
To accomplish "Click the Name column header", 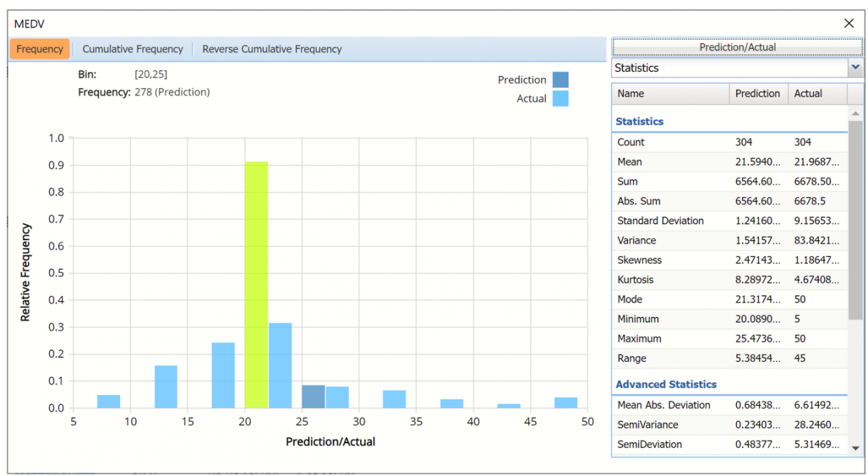I will click(670, 93).
